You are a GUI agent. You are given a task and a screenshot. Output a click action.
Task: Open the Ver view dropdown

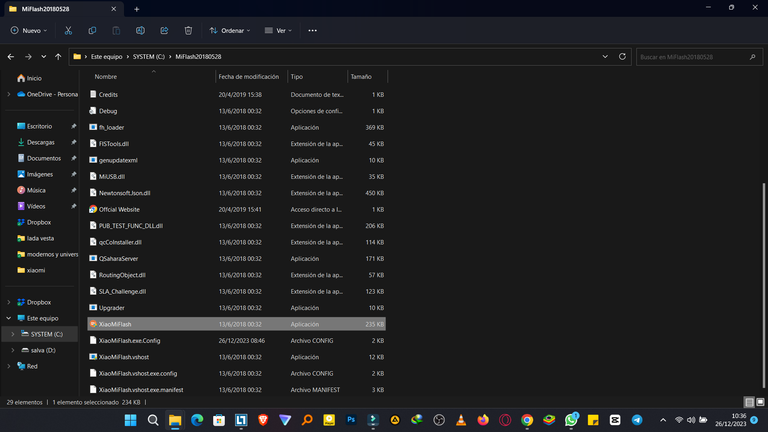pyautogui.click(x=278, y=30)
